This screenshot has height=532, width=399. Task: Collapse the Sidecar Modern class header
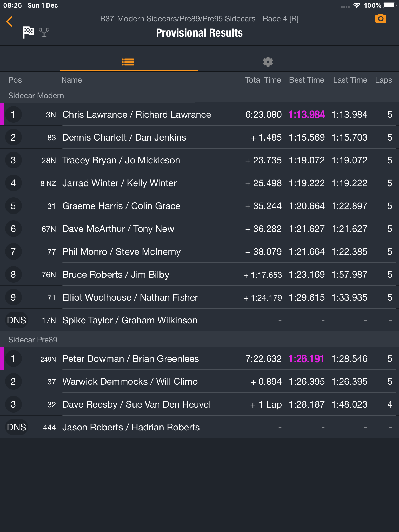(199, 95)
